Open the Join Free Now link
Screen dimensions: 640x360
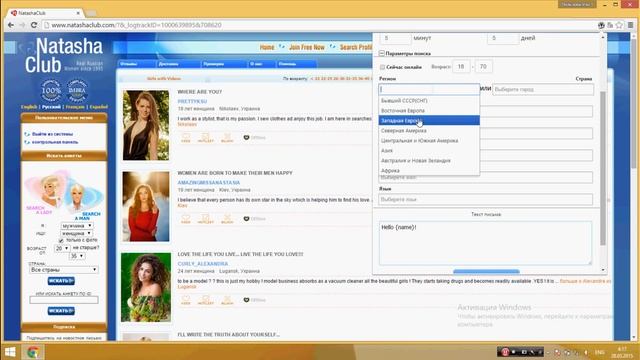pos(307,47)
